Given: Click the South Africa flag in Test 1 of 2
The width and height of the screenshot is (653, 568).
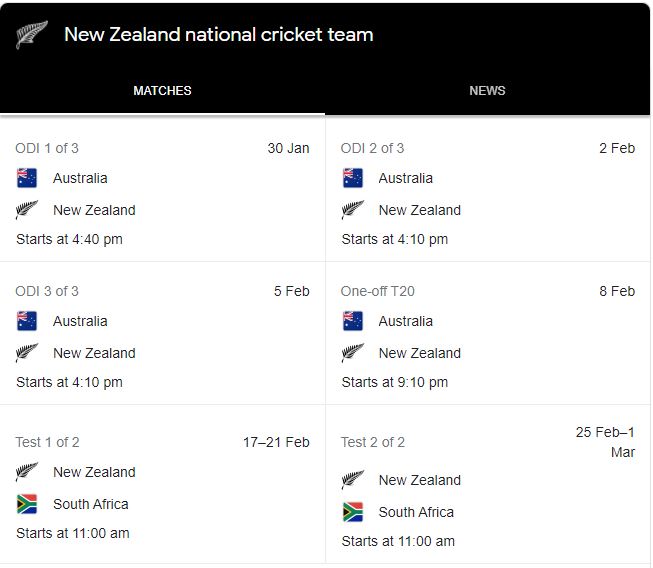Looking at the screenshot, I should [x=27, y=504].
